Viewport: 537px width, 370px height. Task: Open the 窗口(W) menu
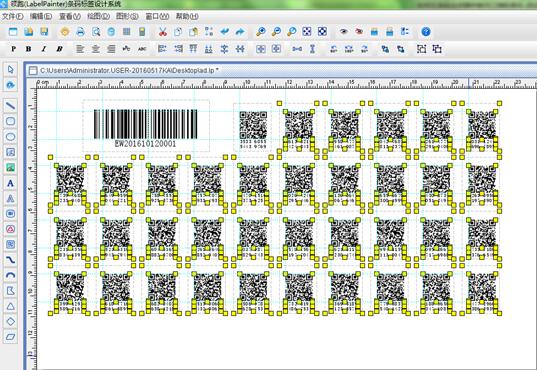pos(157,16)
